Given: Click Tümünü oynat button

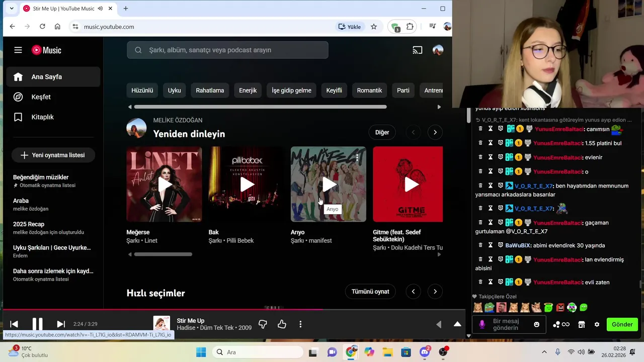Looking at the screenshot, I should click(x=370, y=292).
